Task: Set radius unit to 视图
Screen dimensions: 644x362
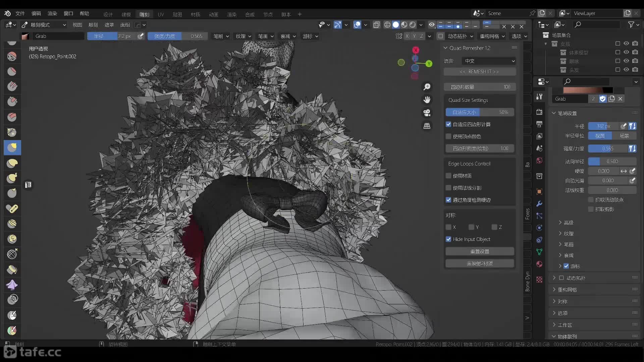Action: (600, 136)
